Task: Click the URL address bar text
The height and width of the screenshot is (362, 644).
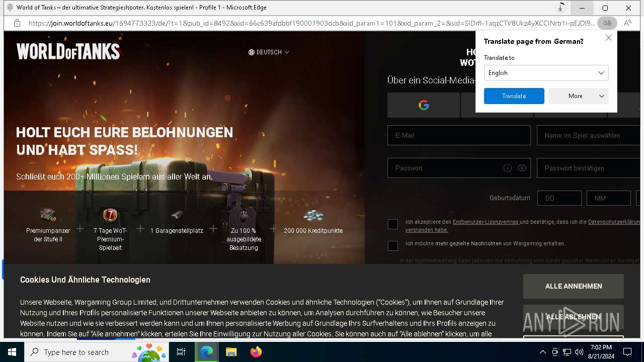Action: coord(311,23)
